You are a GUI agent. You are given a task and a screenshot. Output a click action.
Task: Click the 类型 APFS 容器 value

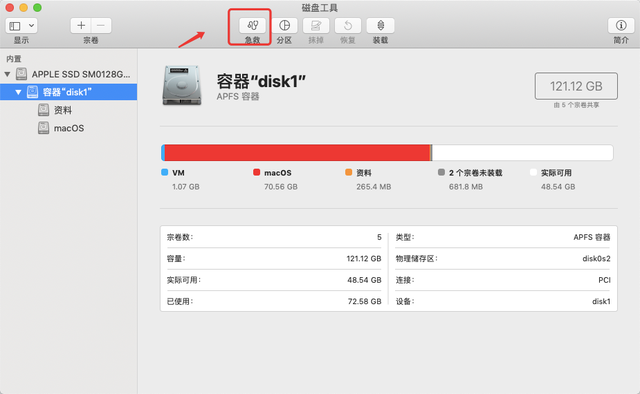click(592, 237)
